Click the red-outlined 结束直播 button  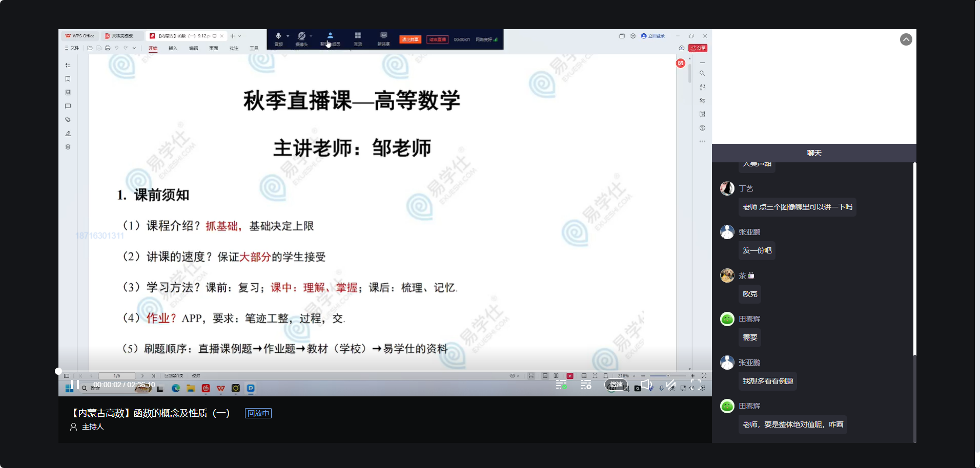pyautogui.click(x=437, y=39)
